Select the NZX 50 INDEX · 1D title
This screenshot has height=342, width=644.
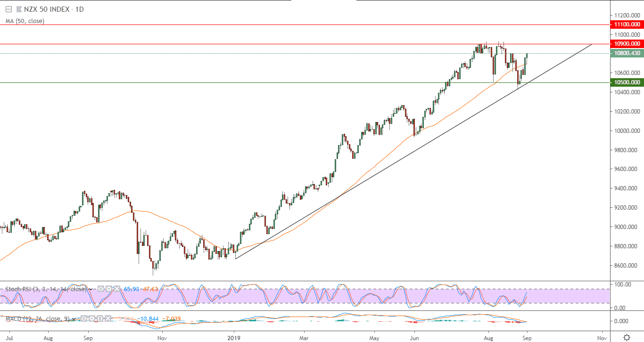pos(54,9)
